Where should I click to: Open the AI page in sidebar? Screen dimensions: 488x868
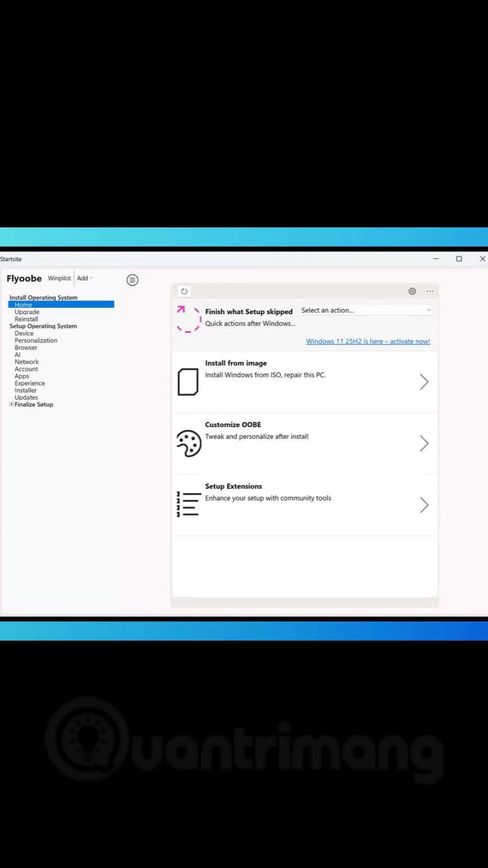(x=17, y=354)
